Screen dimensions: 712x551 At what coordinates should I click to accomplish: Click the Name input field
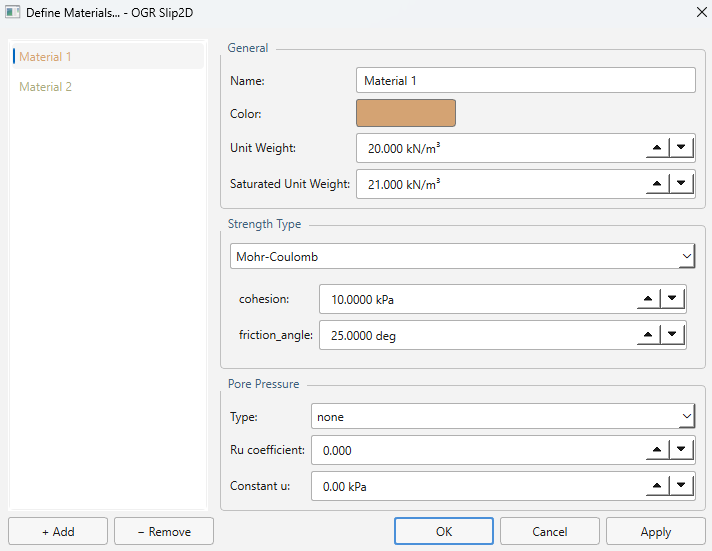coord(525,80)
